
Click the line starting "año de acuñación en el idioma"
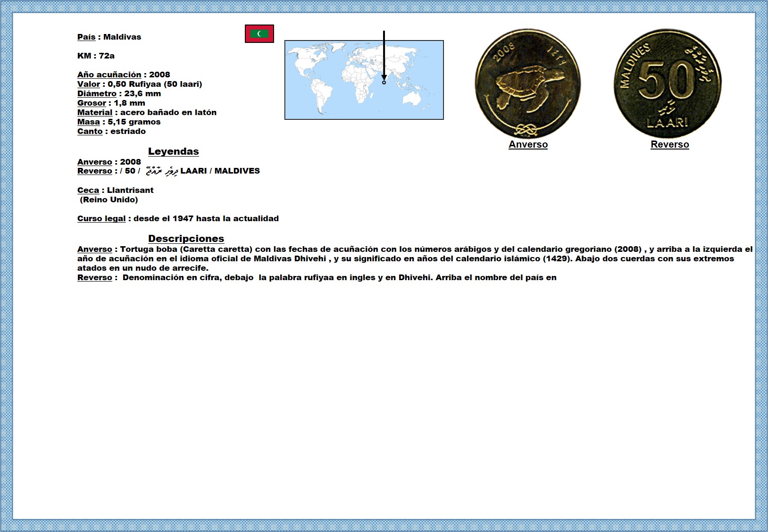click(x=406, y=258)
